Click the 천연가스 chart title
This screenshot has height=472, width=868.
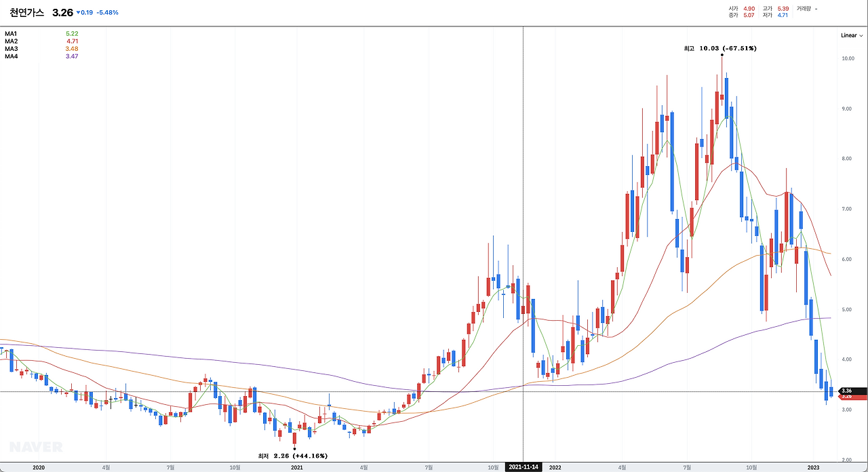(x=26, y=12)
